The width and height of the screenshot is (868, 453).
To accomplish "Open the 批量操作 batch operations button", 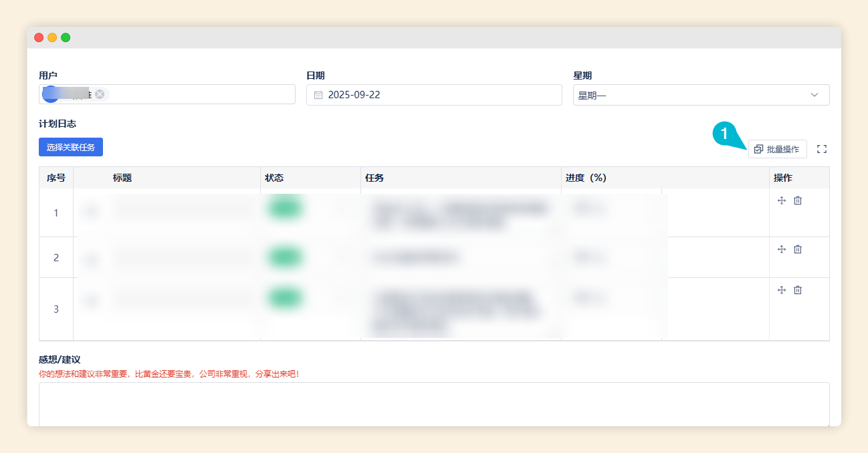I will click(777, 149).
